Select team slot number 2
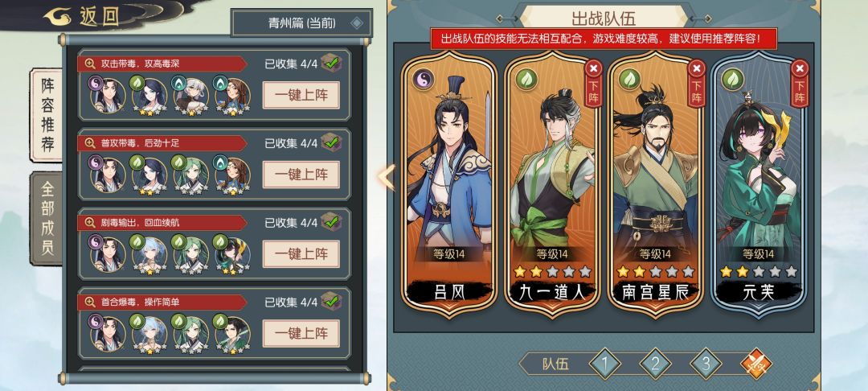 [x=656, y=364]
